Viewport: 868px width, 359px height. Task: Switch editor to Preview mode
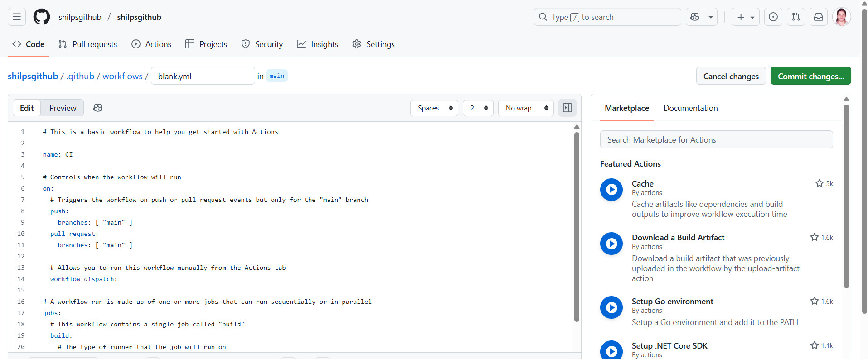[x=63, y=108]
